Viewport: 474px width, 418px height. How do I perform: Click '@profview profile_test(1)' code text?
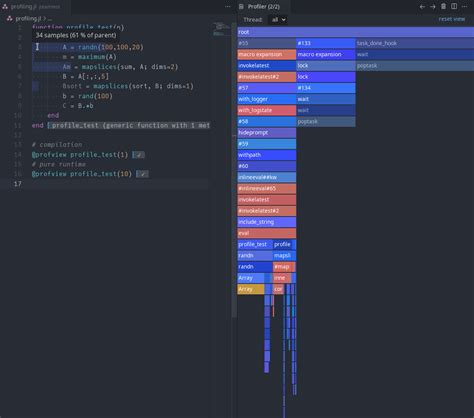tap(80, 155)
